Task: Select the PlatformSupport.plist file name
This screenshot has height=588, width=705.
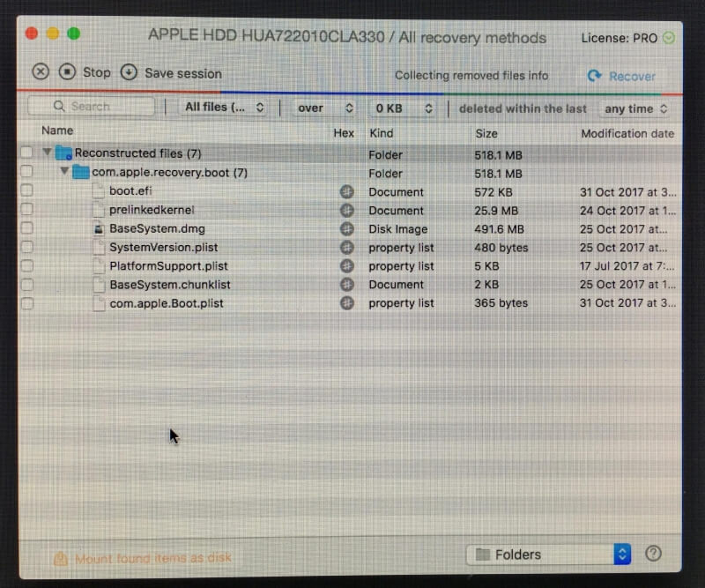Action: [x=168, y=266]
